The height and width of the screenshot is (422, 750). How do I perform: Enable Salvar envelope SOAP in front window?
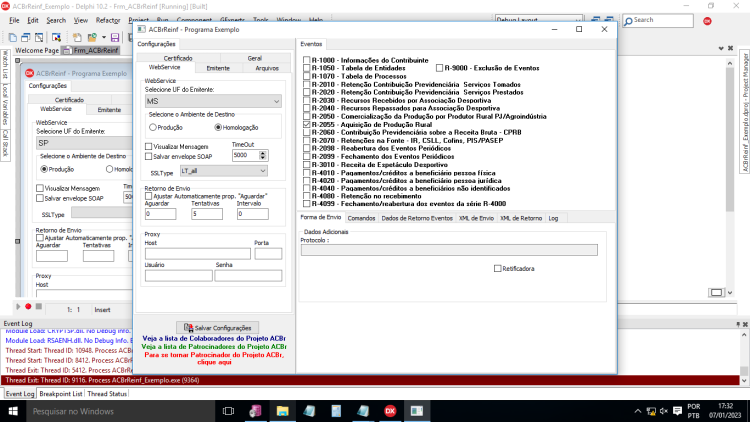coord(148,156)
